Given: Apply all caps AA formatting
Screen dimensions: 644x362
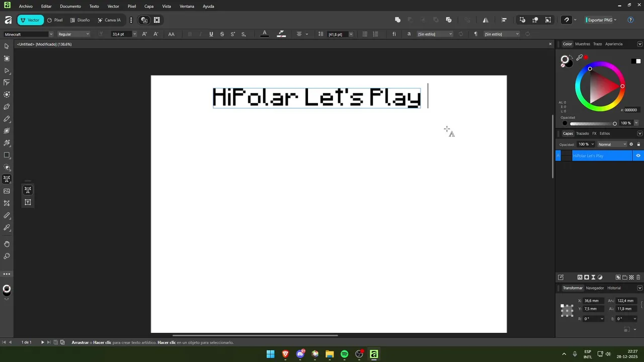Looking at the screenshot, I should pyautogui.click(x=171, y=34).
